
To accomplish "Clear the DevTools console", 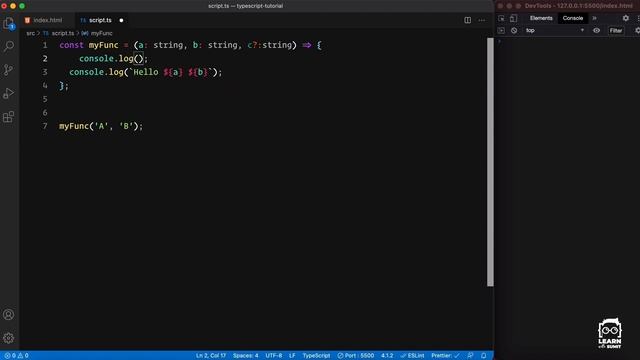I will [514, 31].
